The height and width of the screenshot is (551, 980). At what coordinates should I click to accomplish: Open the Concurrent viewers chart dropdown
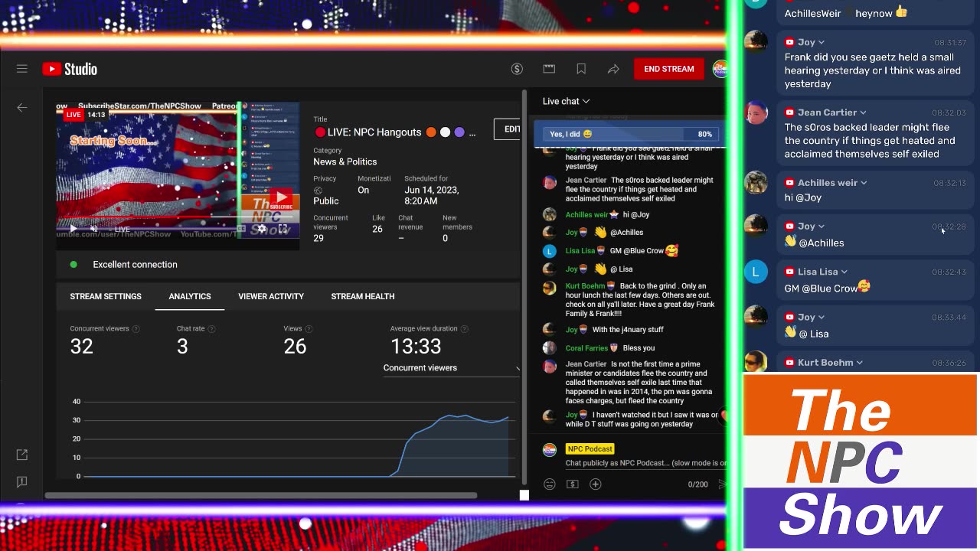451,368
